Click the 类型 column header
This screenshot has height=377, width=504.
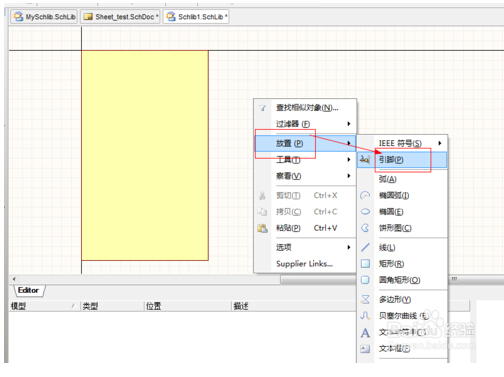[x=112, y=306]
